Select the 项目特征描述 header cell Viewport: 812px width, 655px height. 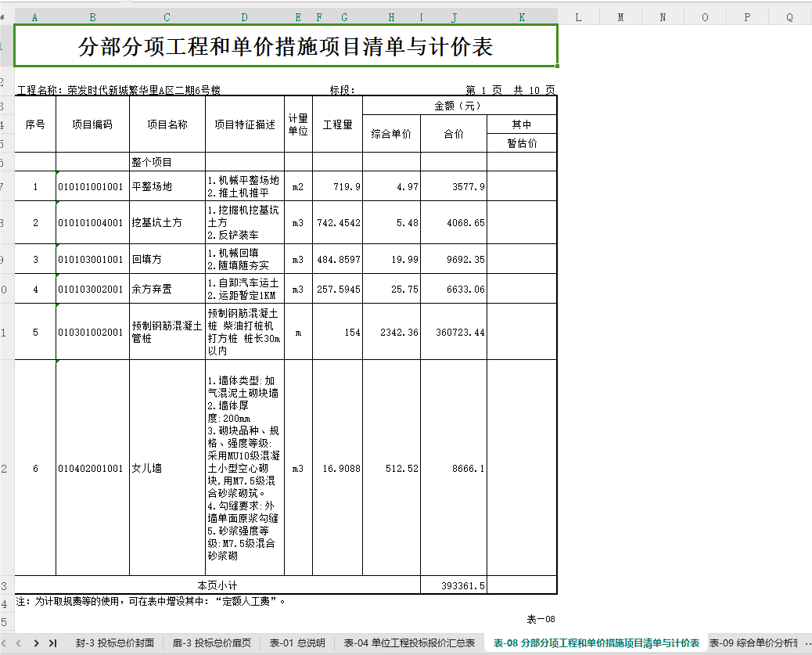click(245, 124)
